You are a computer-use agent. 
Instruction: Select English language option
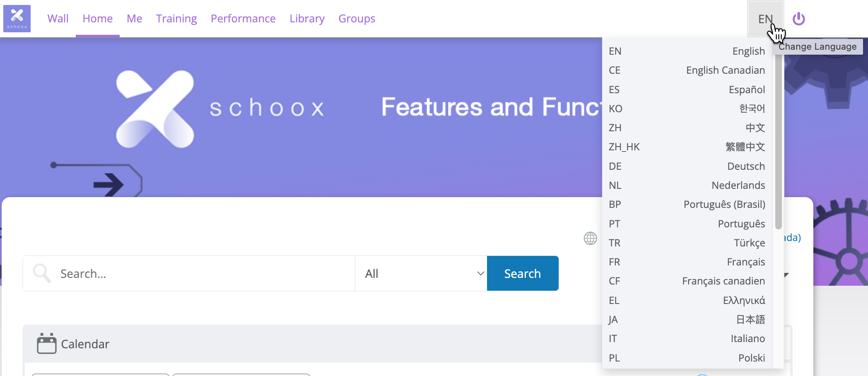pyautogui.click(x=687, y=51)
